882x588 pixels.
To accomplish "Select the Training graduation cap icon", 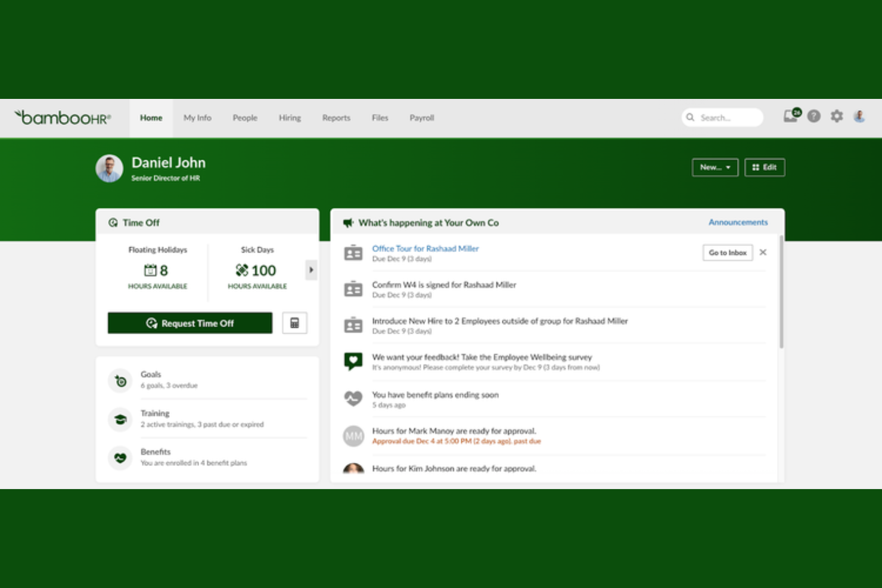I will (x=120, y=419).
